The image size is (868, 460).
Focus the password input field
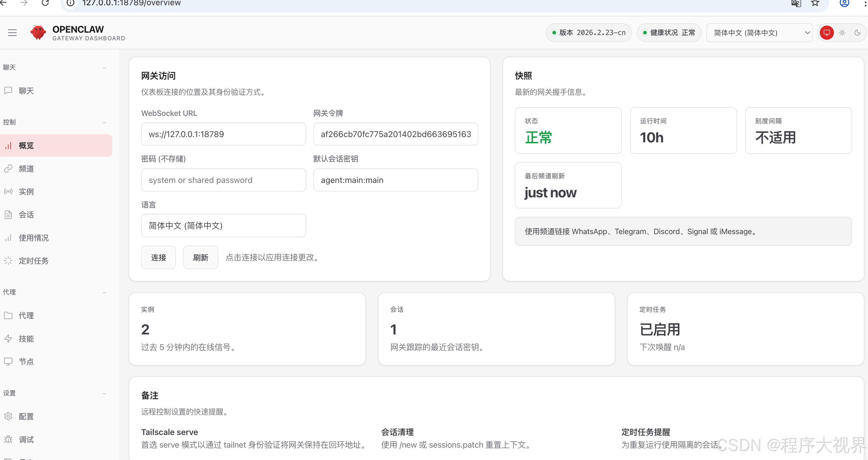point(223,180)
